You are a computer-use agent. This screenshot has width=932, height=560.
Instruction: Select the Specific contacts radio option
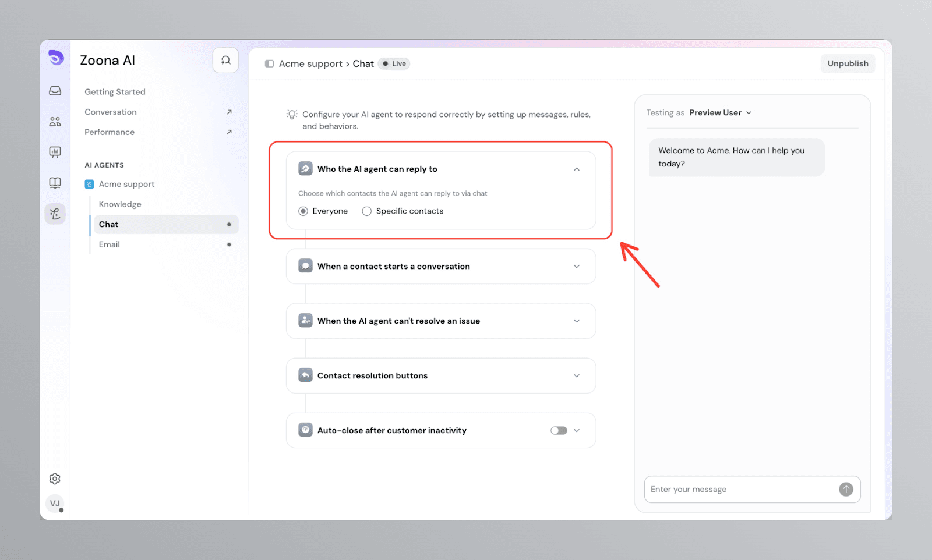366,211
